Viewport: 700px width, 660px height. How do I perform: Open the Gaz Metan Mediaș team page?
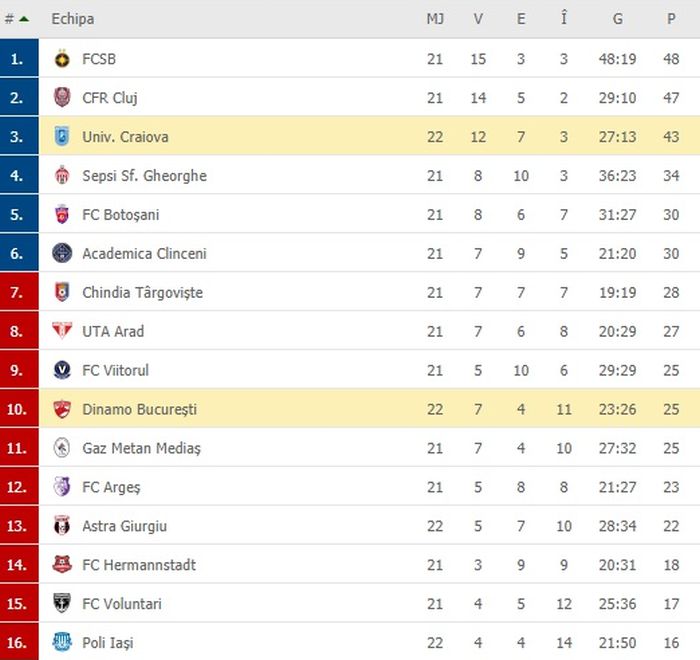coord(141,448)
